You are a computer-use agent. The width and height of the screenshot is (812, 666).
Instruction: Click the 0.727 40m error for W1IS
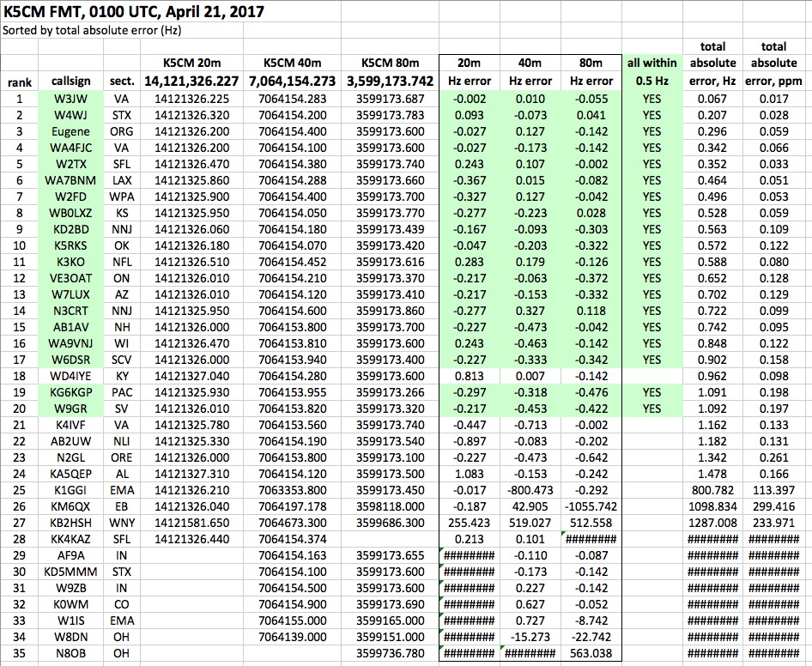click(x=530, y=621)
